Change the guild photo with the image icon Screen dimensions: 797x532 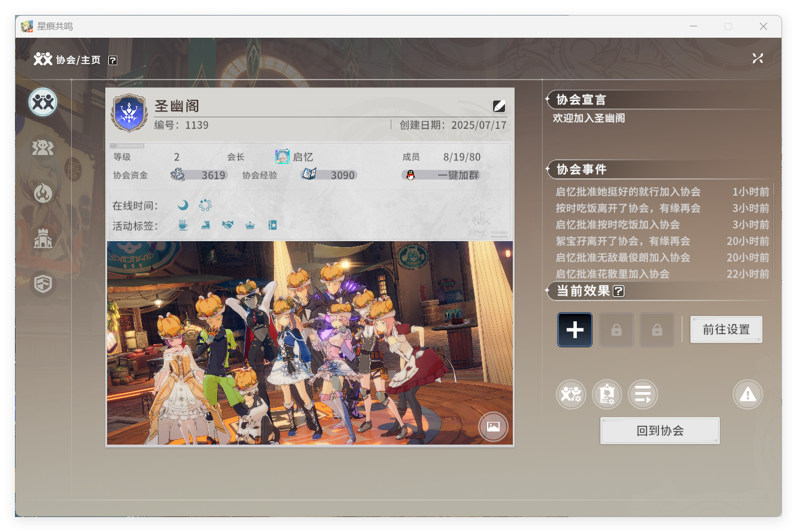[493, 427]
